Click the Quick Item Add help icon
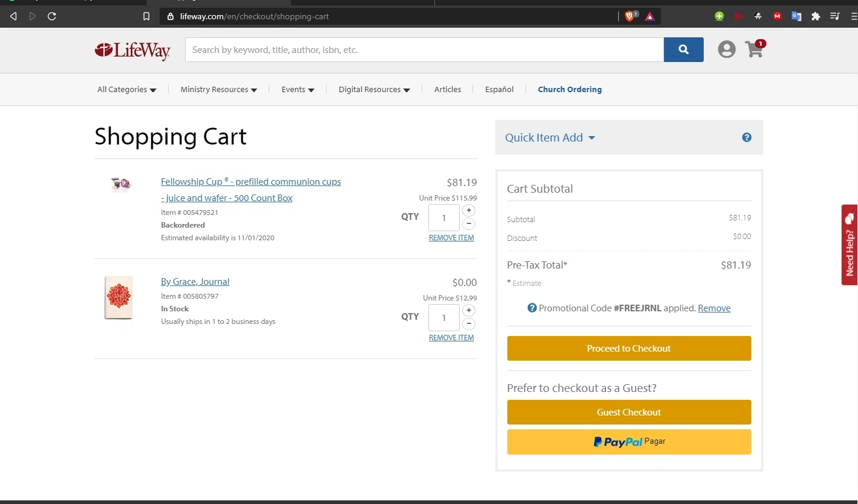The height and width of the screenshot is (504, 858). coord(747,137)
